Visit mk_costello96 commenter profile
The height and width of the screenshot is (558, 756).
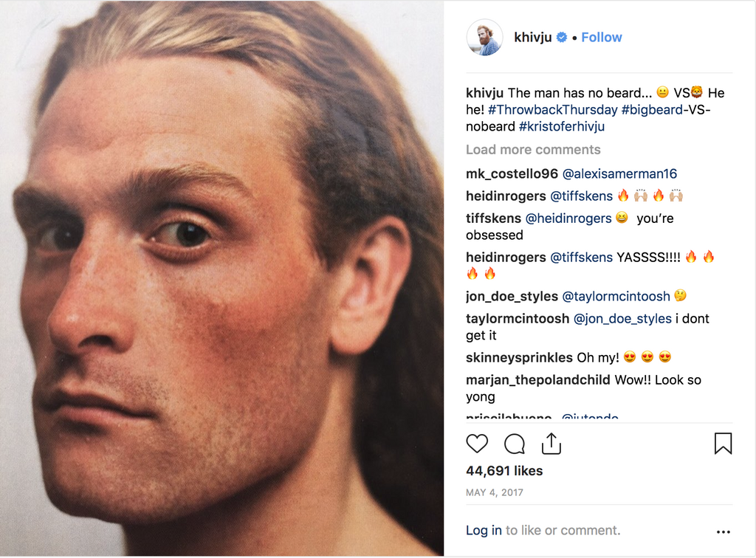(512, 174)
